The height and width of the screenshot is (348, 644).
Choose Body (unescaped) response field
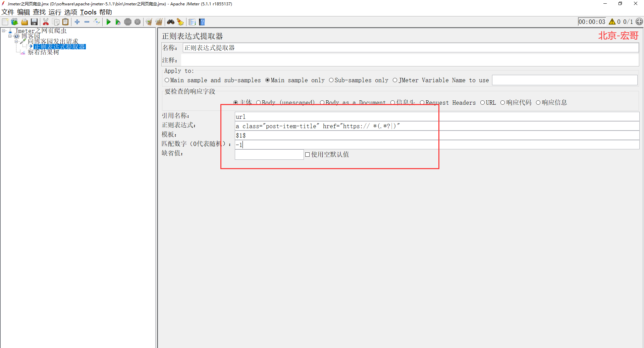tap(285, 103)
